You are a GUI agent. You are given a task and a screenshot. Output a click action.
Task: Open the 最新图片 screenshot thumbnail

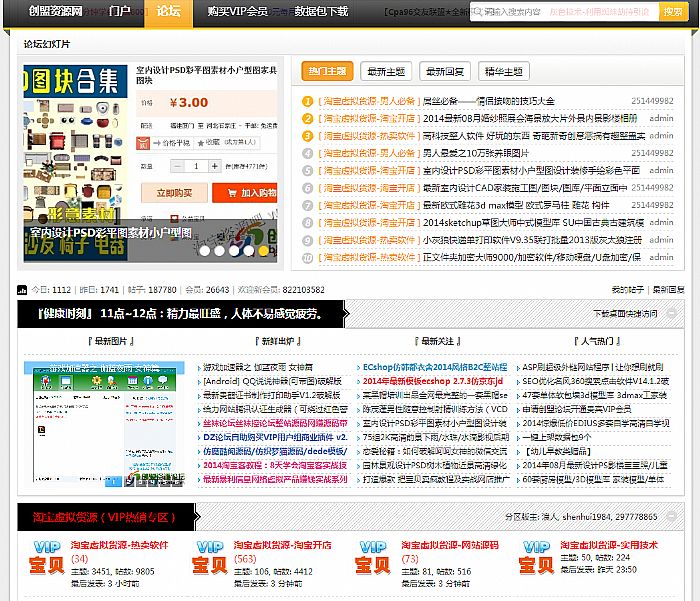tap(104, 424)
